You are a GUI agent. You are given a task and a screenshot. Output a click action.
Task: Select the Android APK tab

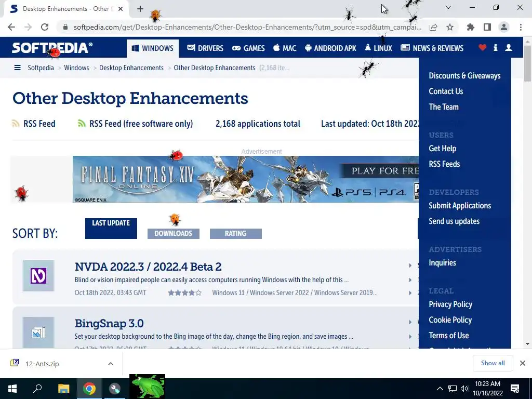tap(330, 48)
